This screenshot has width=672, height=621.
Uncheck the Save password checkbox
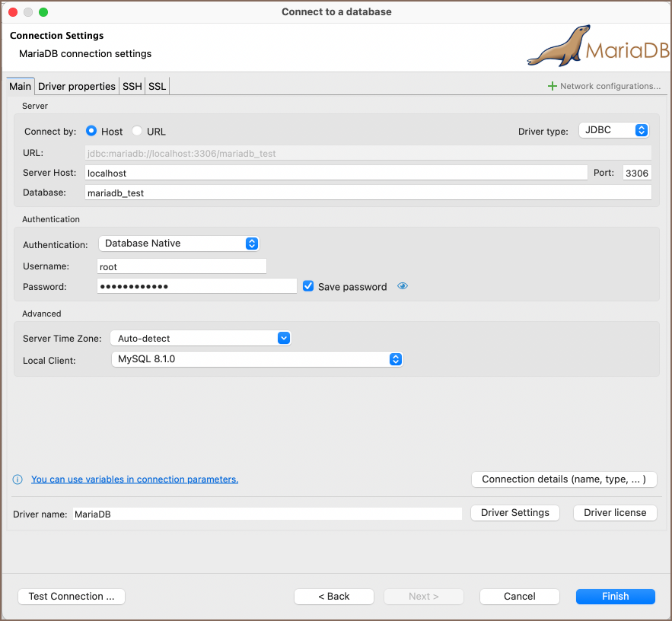(x=308, y=286)
